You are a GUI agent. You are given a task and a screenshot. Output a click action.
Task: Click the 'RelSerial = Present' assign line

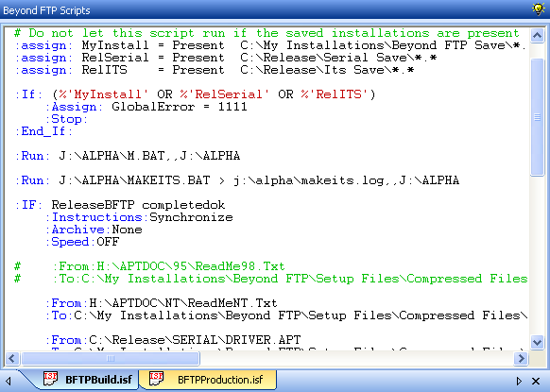(226, 58)
